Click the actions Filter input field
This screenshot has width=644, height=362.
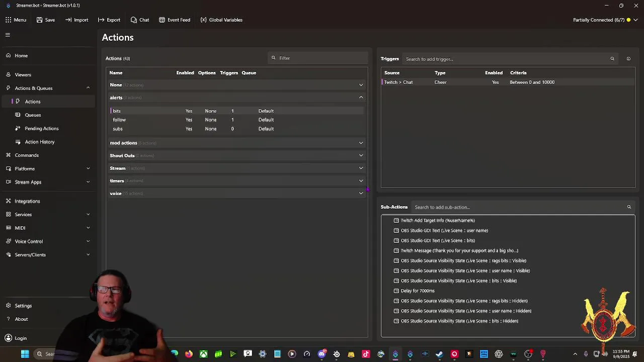(318, 58)
